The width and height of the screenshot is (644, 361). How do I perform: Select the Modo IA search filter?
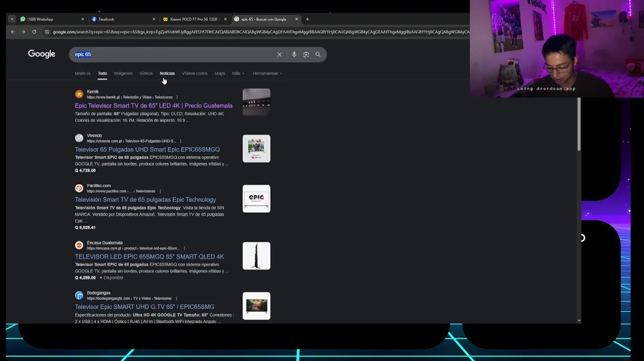[83, 73]
